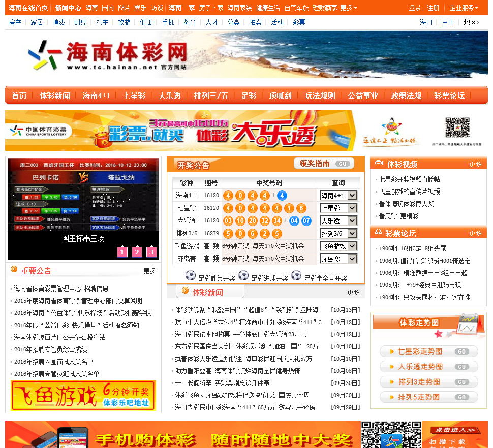Click the QR code in the 大乐透 banner

point(457,127)
